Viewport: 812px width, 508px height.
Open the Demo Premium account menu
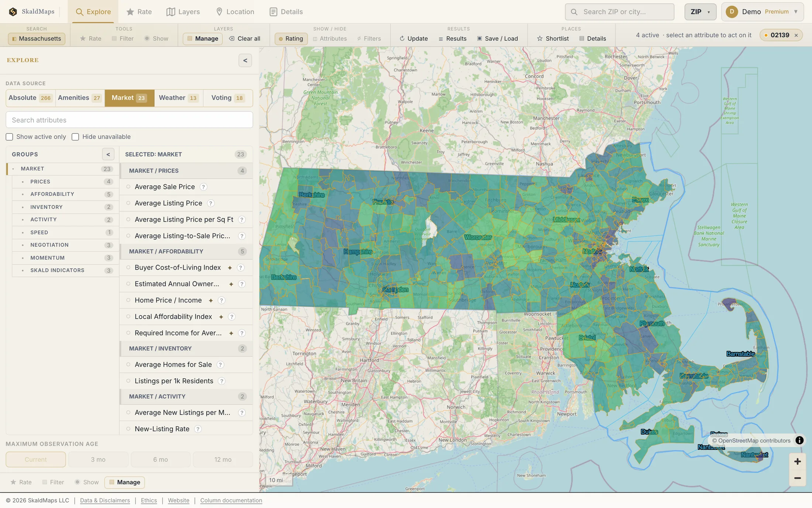tap(762, 12)
